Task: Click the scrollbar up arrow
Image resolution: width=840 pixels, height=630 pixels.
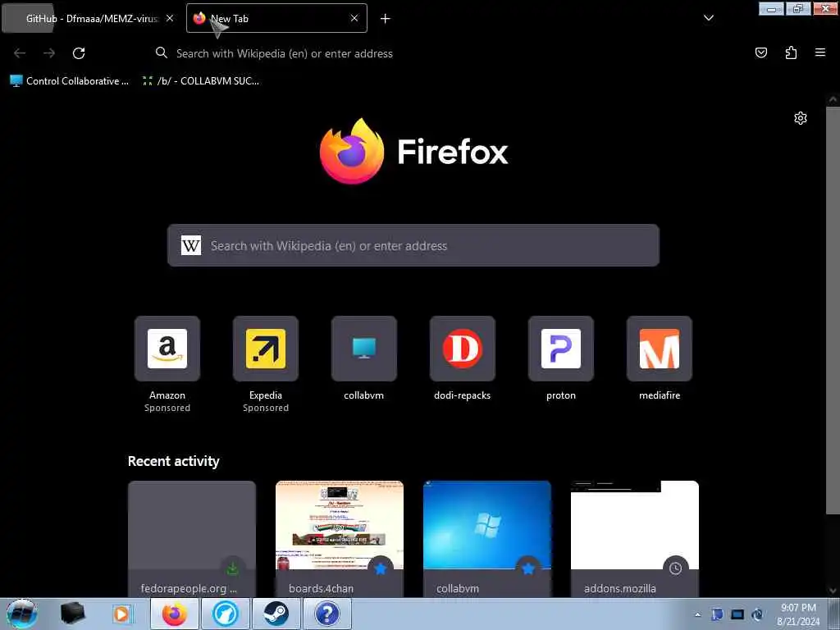Action: click(x=833, y=99)
